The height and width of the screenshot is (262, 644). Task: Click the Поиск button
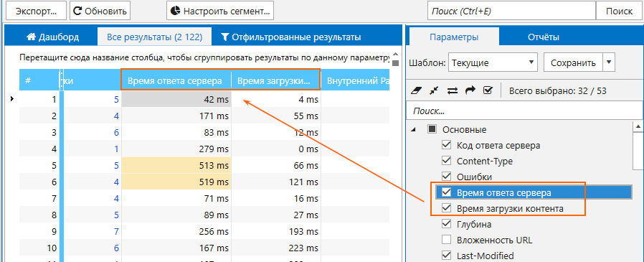point(619,11)
